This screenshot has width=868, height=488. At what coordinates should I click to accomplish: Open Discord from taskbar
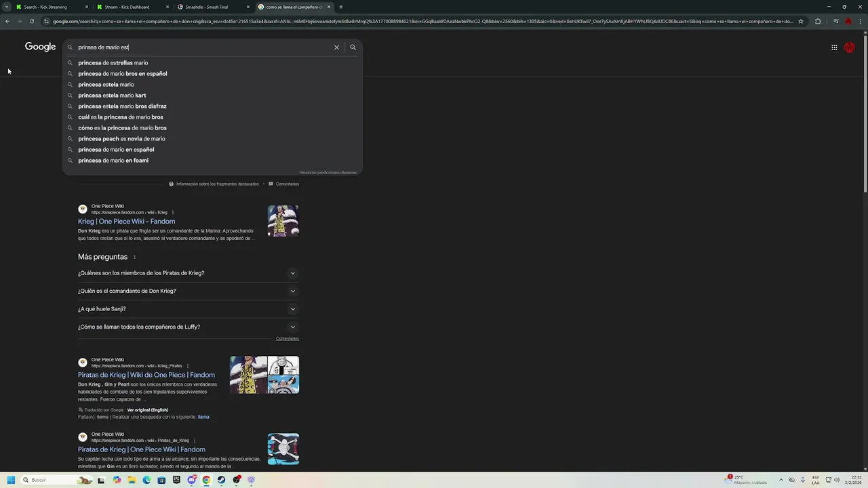[x=191, y=480]
